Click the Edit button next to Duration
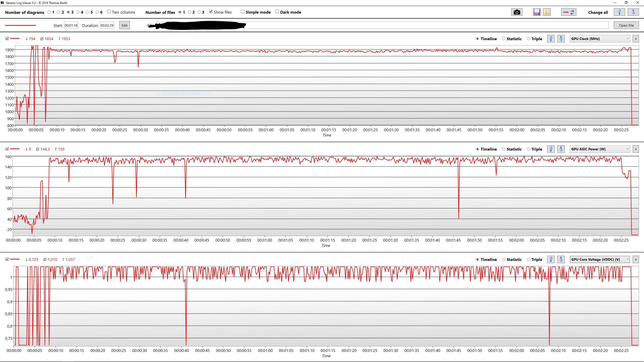 click(124, 25)
